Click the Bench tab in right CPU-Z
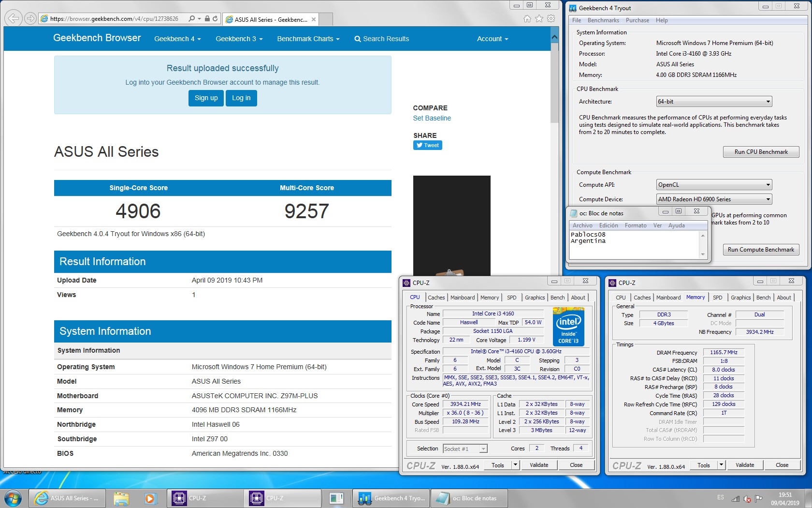This screenshot has width=812, height=508. [x=763, y=298]
